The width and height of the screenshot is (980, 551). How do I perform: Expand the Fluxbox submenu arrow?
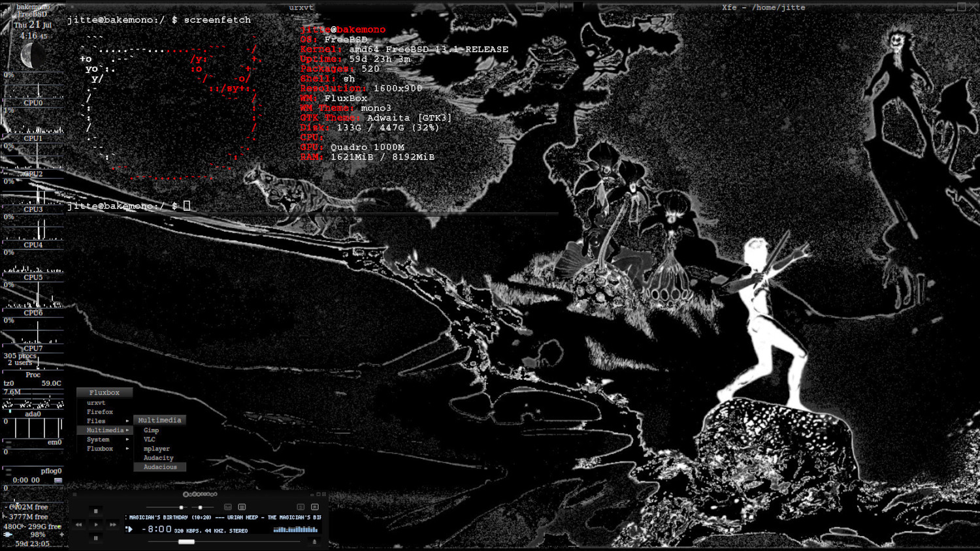tap(127, 449)
